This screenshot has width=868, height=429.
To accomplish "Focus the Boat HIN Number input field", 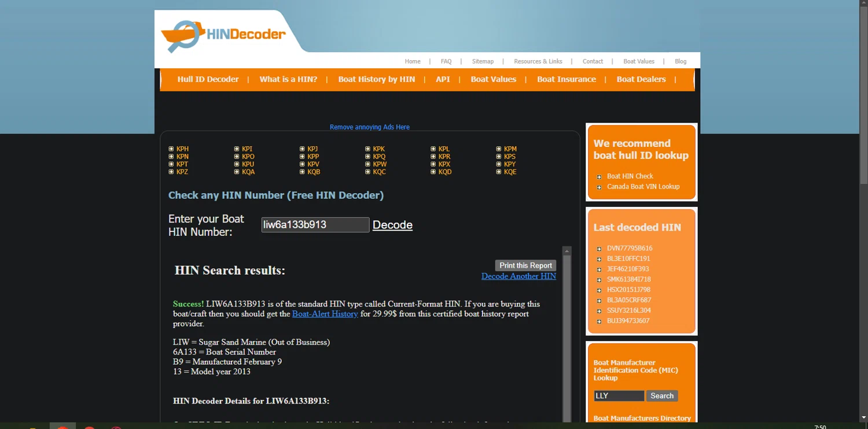I will pos(315,225).
